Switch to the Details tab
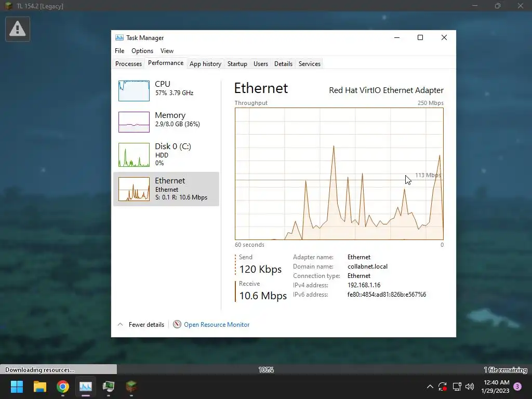Viewport: 532px width, 399px height. (283, 64)
